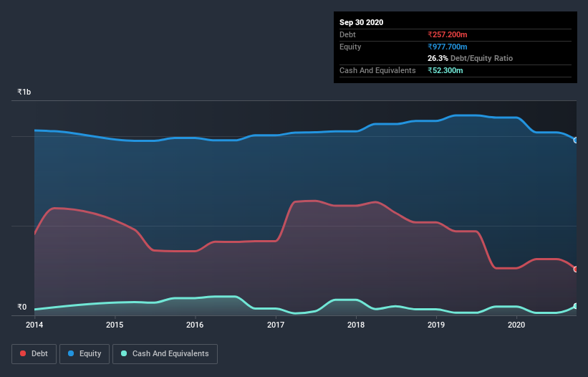Image resolution: width=588 pixels, height=377 pixels.
Task: Click the 2016 axis label
Action: tap(195, 325)
